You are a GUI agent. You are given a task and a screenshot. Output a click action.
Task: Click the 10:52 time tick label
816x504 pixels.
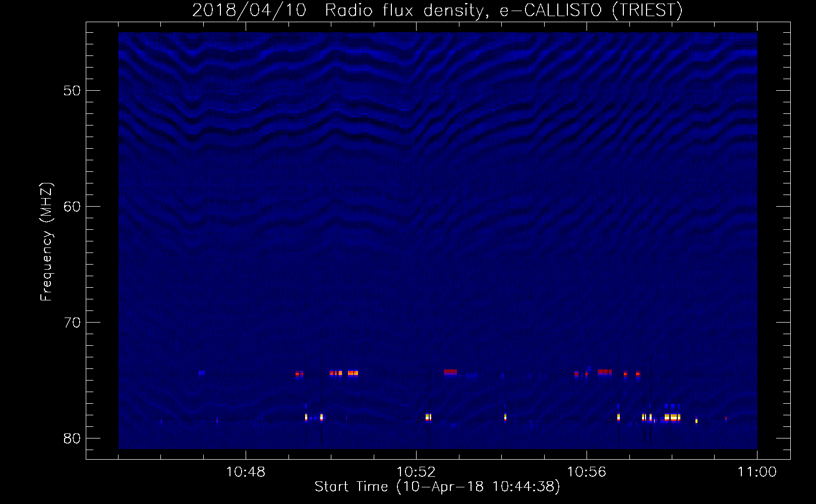point(416,472)
